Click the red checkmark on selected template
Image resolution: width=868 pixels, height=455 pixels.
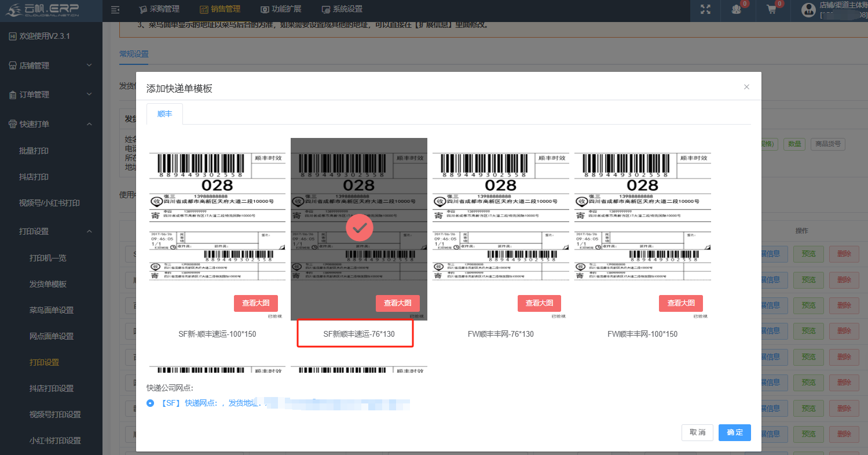359,228
